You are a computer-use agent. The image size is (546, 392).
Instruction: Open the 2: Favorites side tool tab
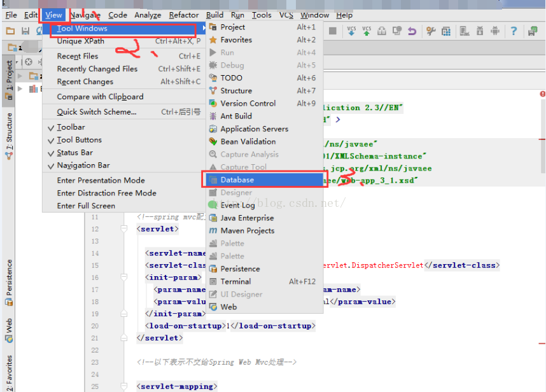point(9,373)
